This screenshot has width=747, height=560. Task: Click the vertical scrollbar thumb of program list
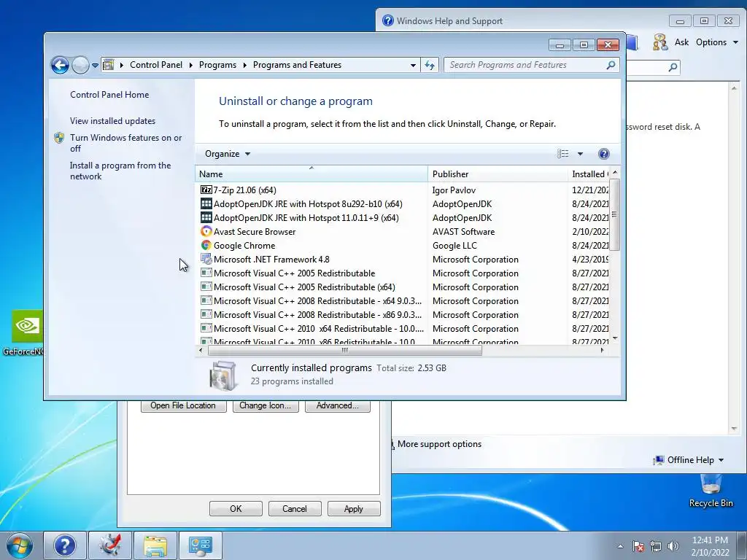coord(614,214)
